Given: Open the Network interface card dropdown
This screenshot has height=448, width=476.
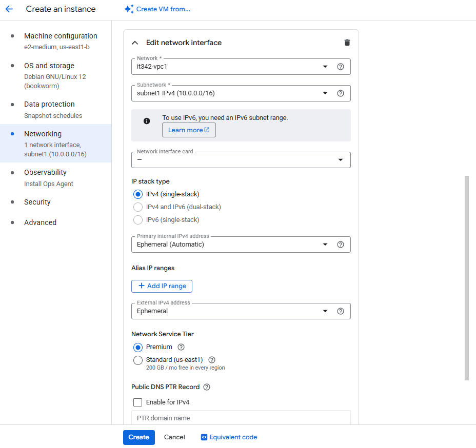Looking at the screenshot, I should tap(241, 160).
